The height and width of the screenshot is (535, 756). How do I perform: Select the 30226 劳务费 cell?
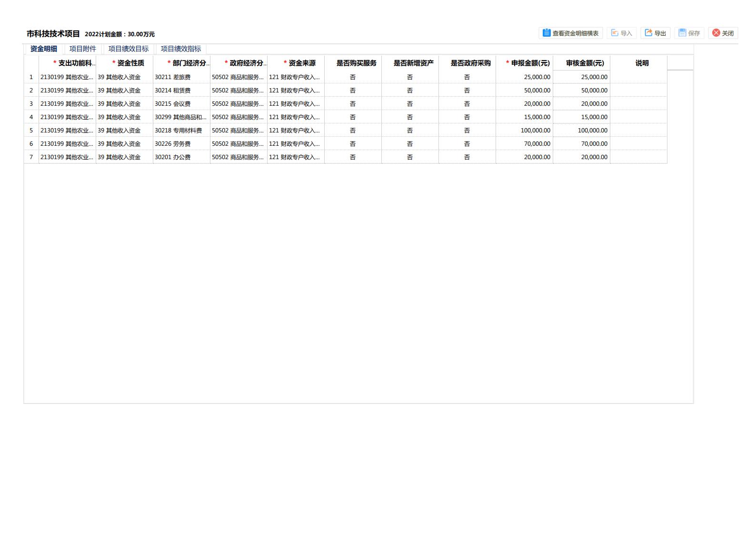coord(181,143)
